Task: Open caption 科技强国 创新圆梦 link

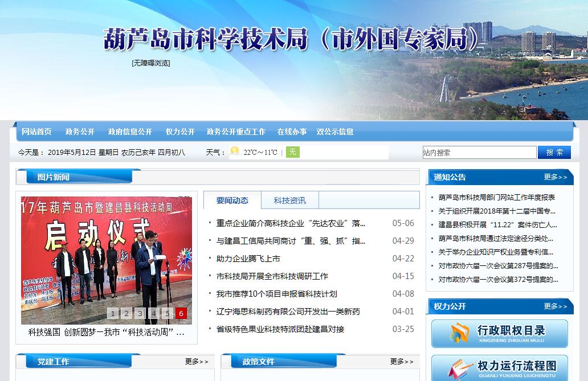Action: click(x=106, y=332)
